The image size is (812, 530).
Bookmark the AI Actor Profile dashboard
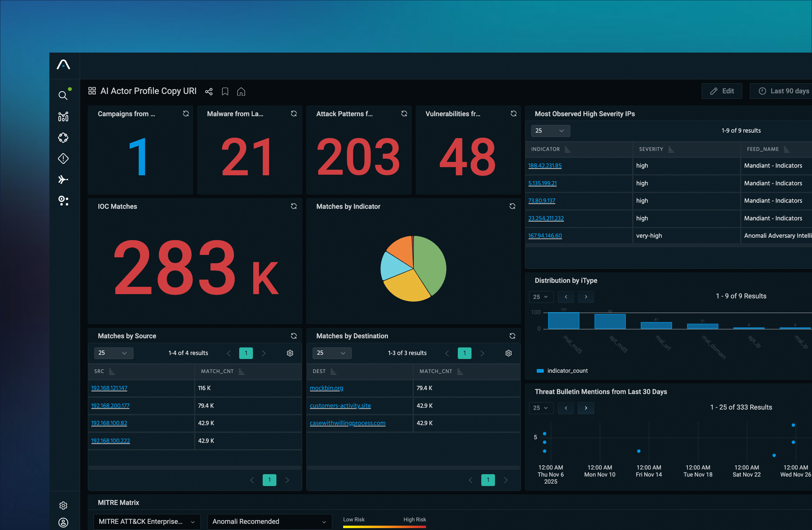[x=225, y=92]
